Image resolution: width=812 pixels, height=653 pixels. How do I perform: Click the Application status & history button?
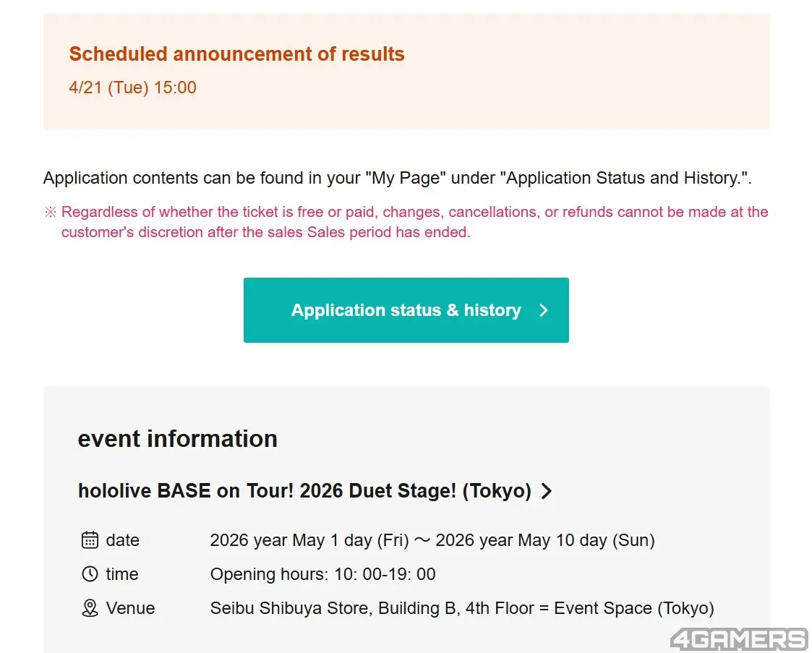[x=406, y=310]
